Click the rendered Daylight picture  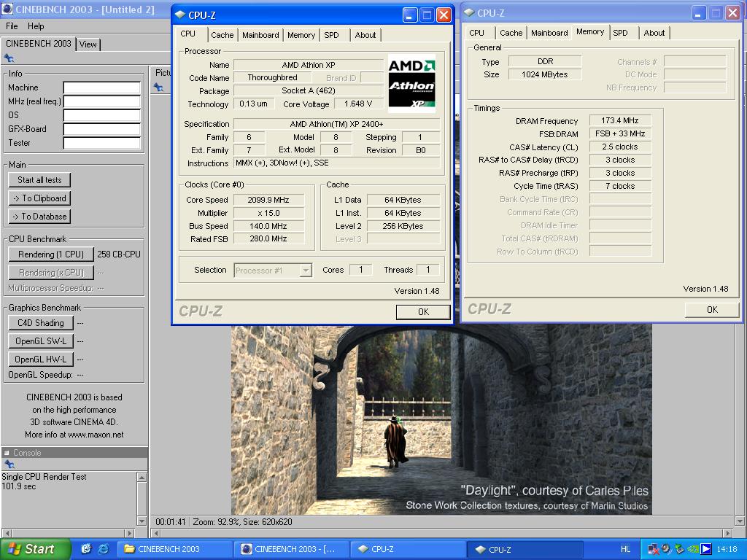pyautogui.click(x=441, y=419)
